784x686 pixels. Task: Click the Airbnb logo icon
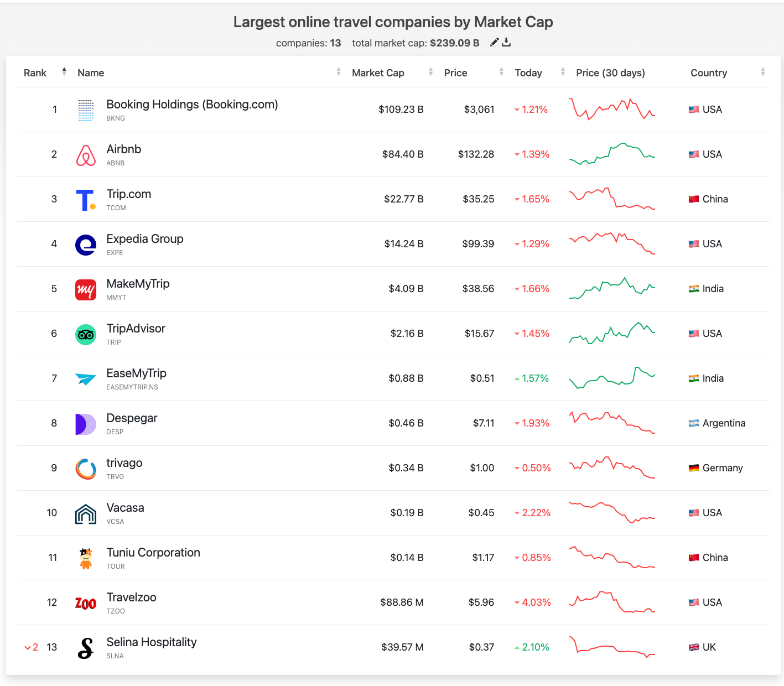click(x=86, y=155)
